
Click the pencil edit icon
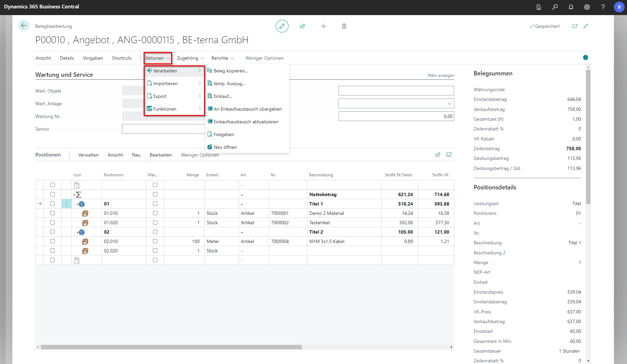pyautogui.click(x=282, y=26)
